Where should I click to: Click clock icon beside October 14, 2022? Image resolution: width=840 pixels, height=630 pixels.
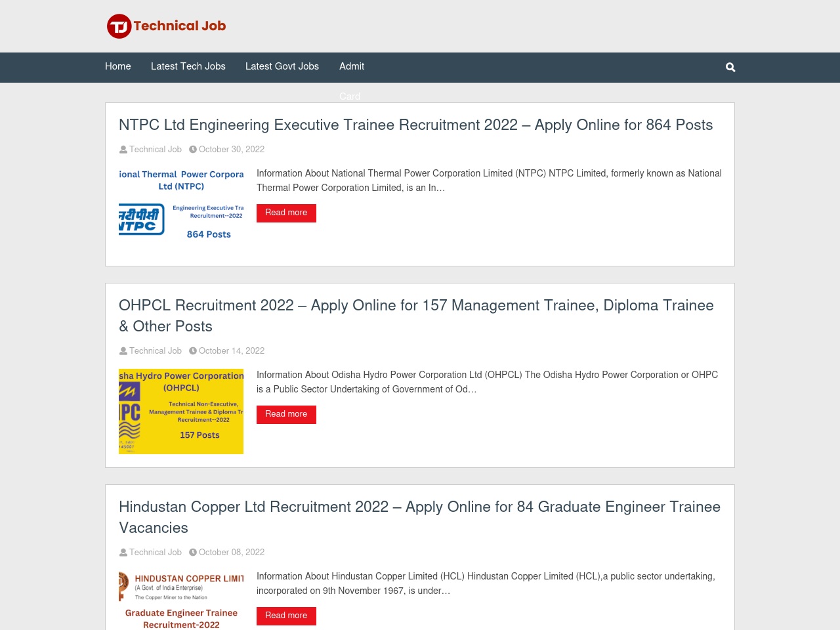click(193, 351)
